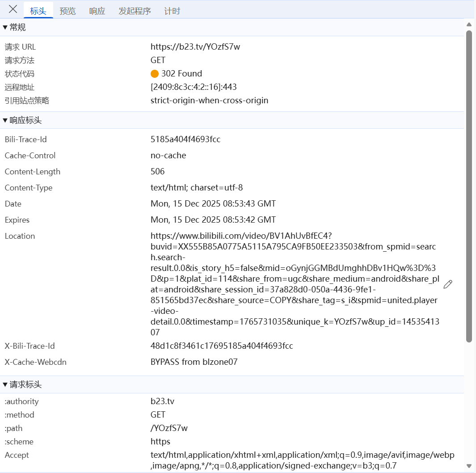The image size is (476, 473).
Task: Click the Content-Length value 506
Action: click(x=158, y=172)
